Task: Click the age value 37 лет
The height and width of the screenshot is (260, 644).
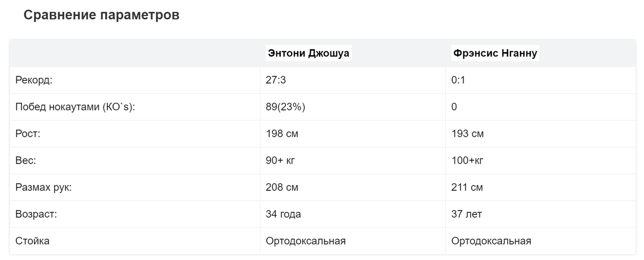Action: tap(466, 214)
